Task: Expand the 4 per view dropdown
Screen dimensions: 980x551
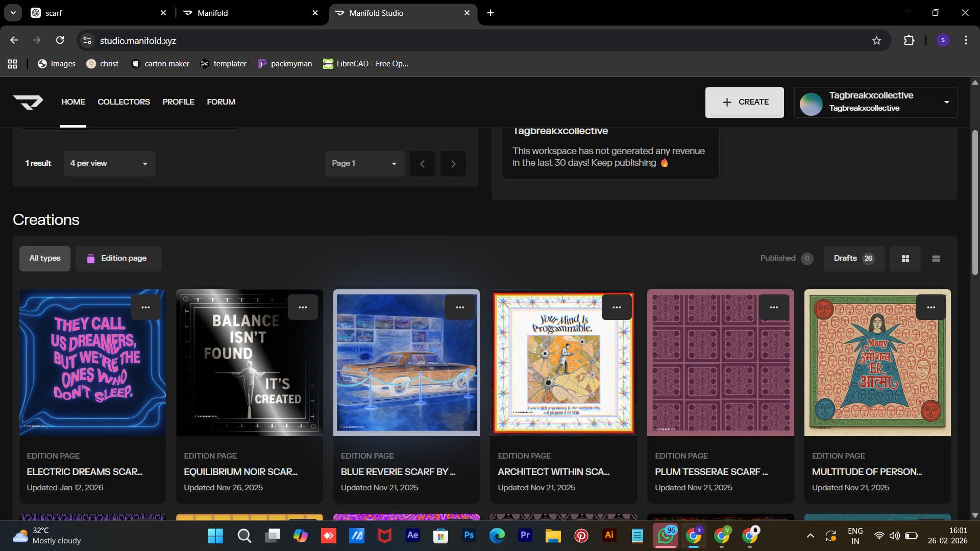Action: [x=109, y=163]
